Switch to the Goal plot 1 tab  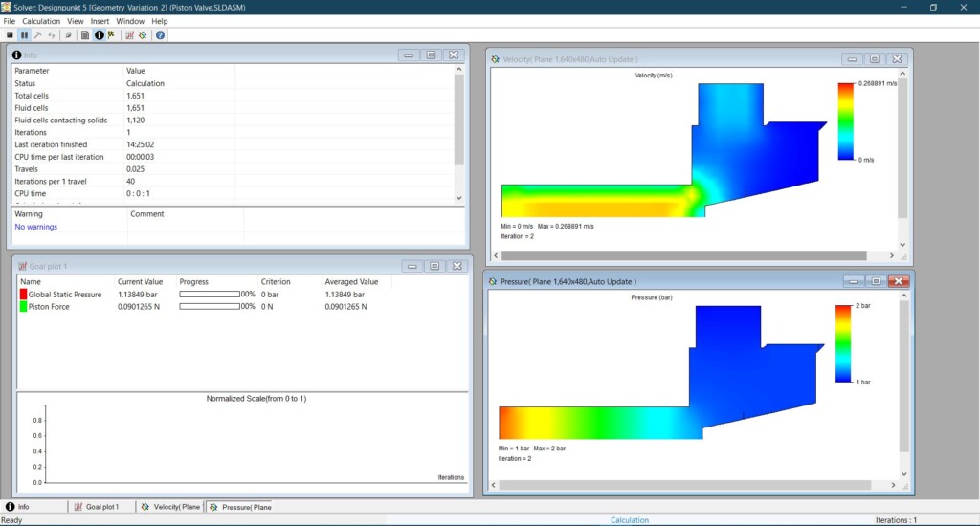pyautogui.click(x=96, y=507)
